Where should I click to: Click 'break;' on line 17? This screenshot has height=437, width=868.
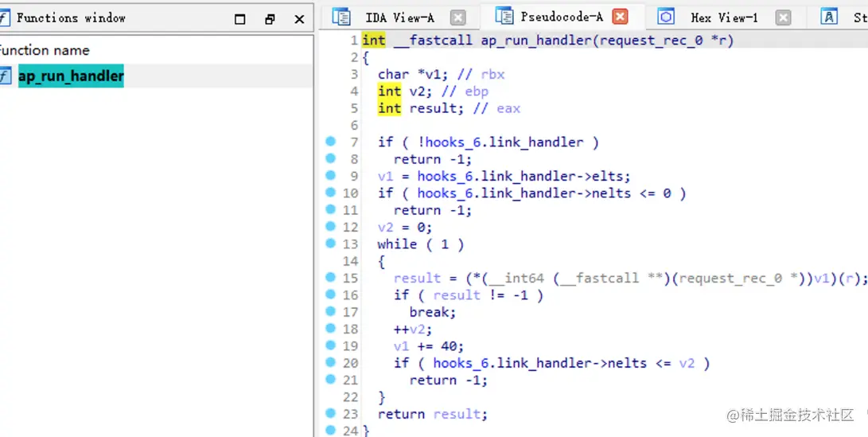coord(433,312)
